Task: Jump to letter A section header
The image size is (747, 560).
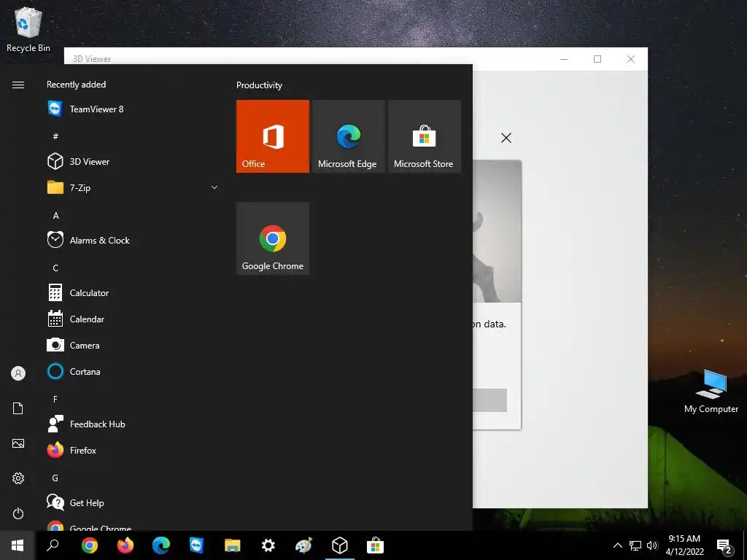Action: (x=55, y=216)
